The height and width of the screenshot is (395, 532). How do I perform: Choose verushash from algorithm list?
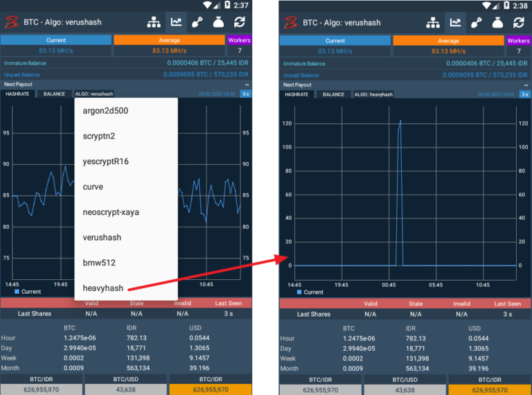126,237
